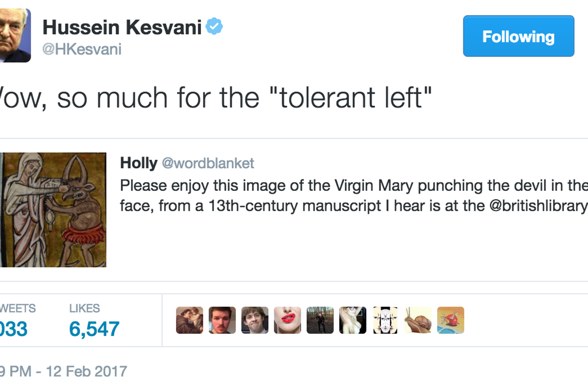
Task: Click the forest photo liker avatar
Action: click(320, 320)
